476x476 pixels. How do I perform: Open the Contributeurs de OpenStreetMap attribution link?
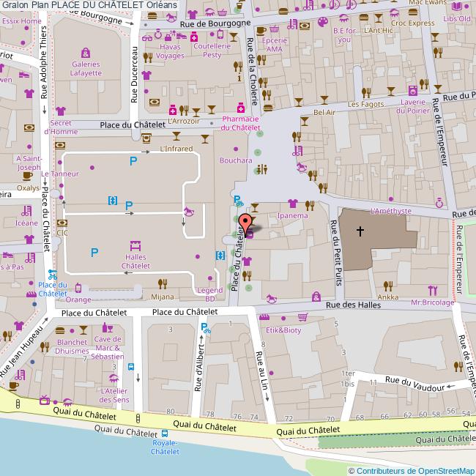pos(411,470)
